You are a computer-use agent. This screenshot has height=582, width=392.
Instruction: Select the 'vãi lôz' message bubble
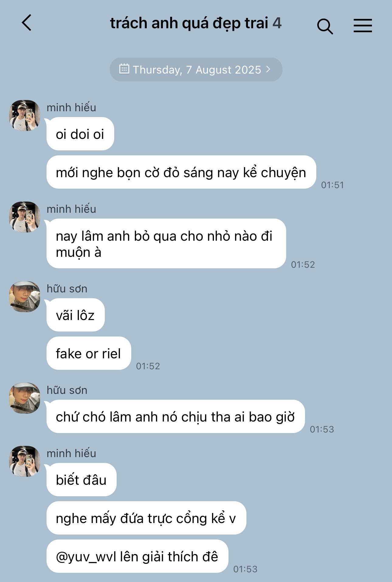click(75, 315)
